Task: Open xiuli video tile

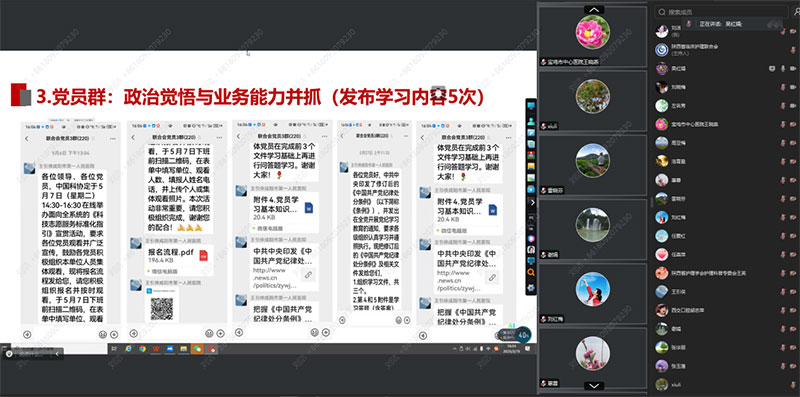Action: pyautogui.click(x=593, y=100)
